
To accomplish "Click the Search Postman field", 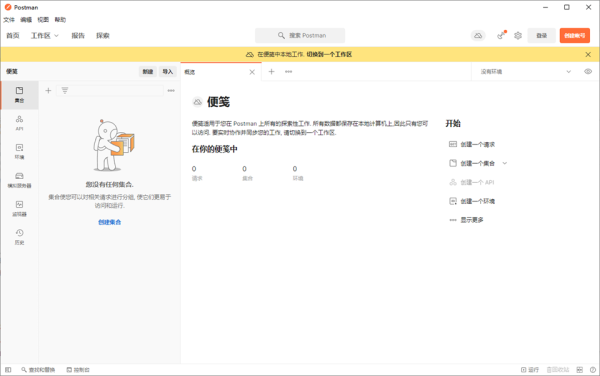I will 300,36.
